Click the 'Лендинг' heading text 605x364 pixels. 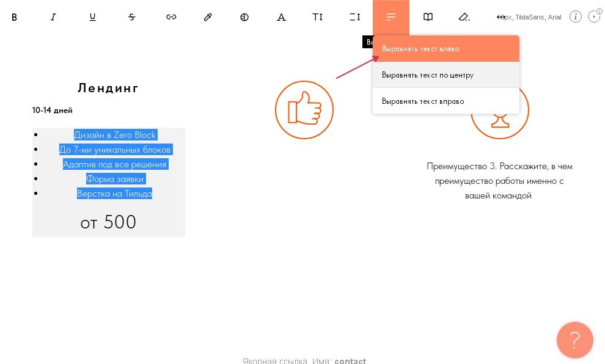point(108,88)
